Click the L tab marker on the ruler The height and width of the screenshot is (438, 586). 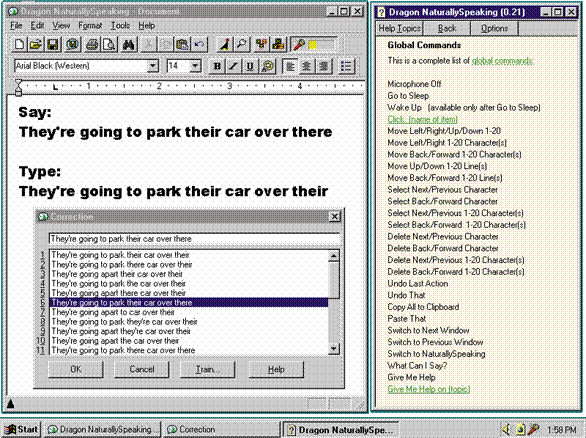pyautogui.click(x=55, y=87)
